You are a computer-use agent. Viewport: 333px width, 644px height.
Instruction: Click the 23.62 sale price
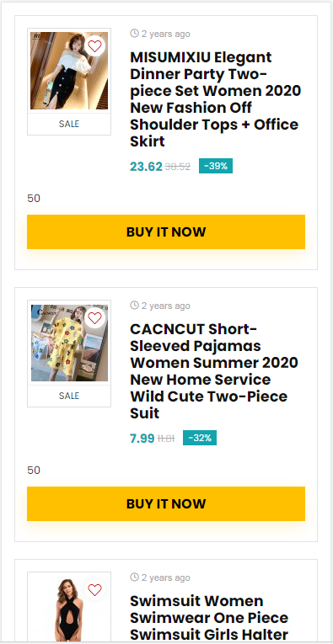(146, 167)
